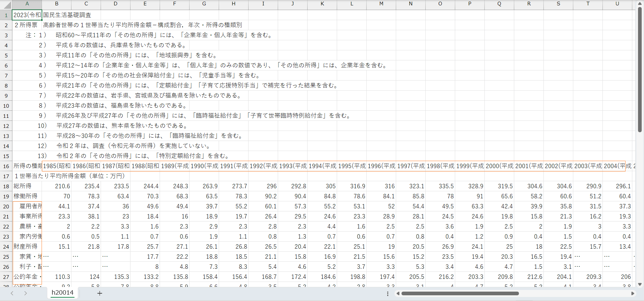Screen dimensions: 644x301
Task: Click the horizontal scrollbar thumb
Action: [460, 294]
